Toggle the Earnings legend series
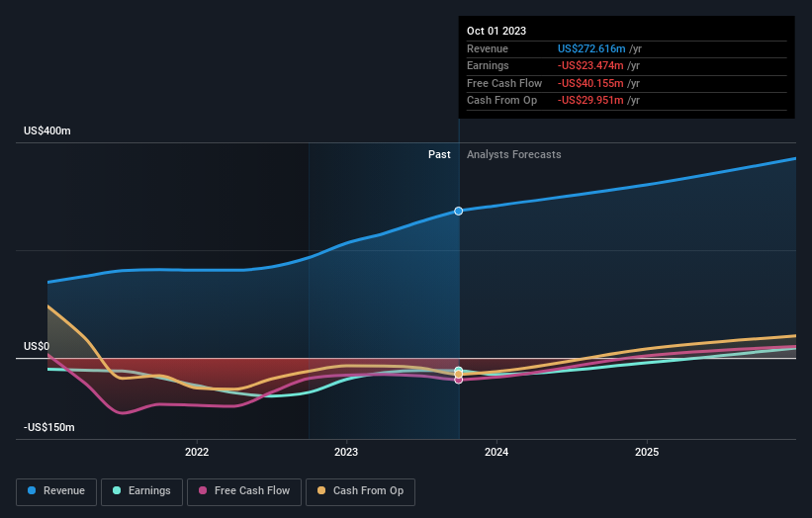The image size is (812, 518). coord(141,491)
